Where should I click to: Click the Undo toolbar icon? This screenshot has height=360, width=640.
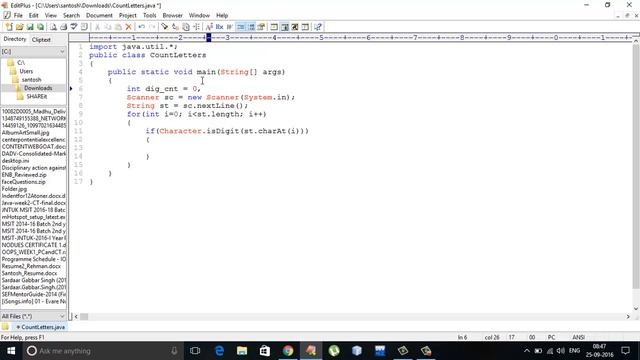[141, 27]
